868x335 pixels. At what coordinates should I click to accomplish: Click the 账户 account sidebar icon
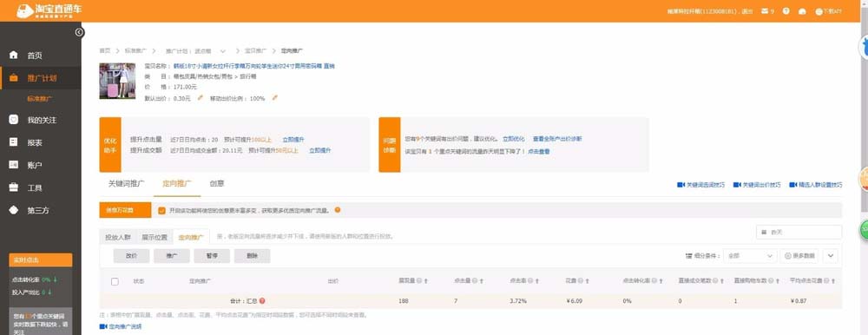pyautogui.click(x=13, y=164)
